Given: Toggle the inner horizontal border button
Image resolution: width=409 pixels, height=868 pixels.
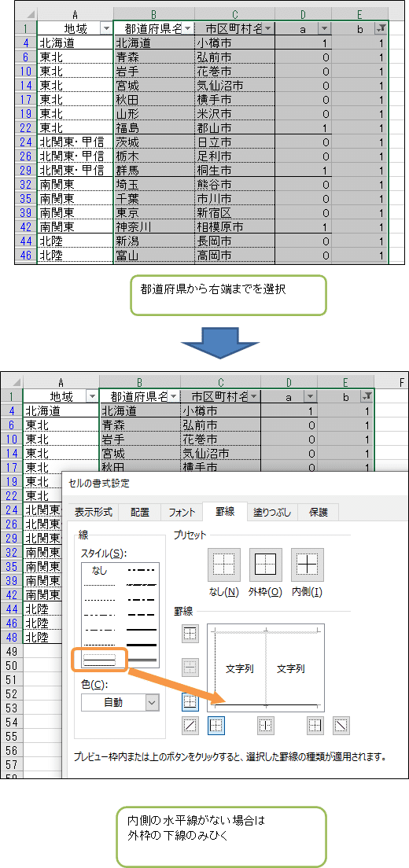Looking at the screenshot, I should [190, 668].
